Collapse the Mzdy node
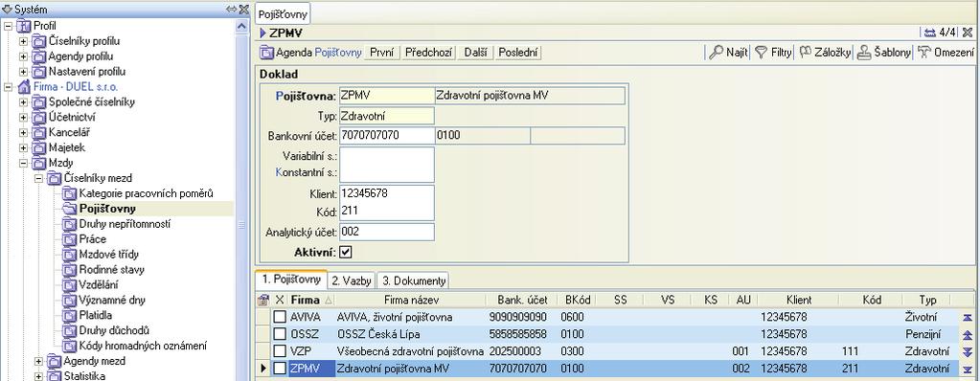Screen dimensions: 980x381 click(24, 163)
